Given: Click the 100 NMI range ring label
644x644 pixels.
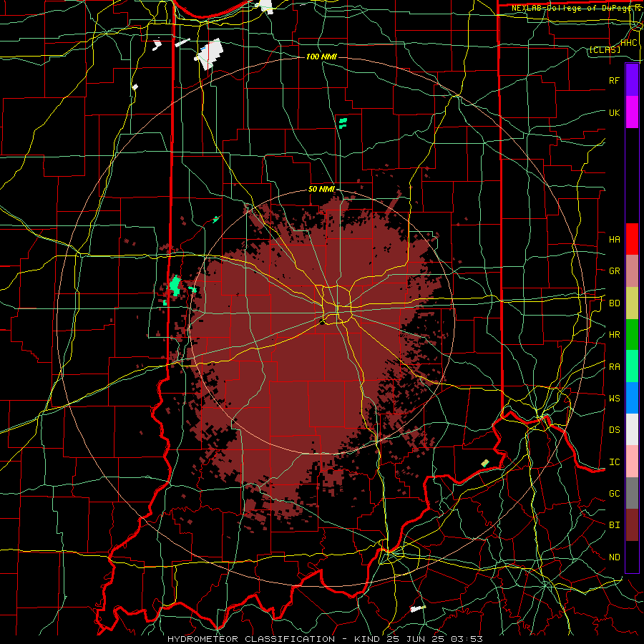Looking at the screenshot, I should pyautogui.click(x=321, y=57).
